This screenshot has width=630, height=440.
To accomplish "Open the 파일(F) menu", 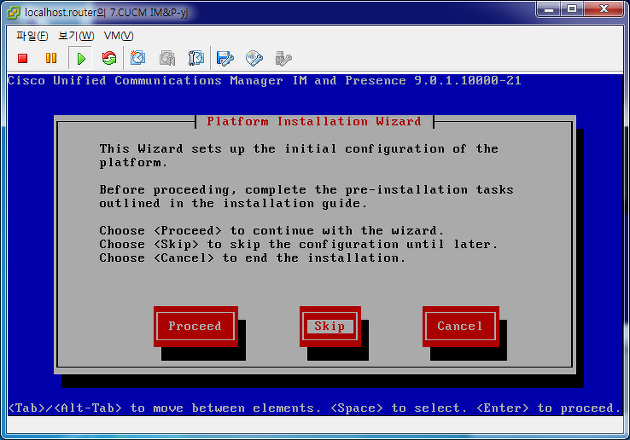I will pyautogui.click(x=32, y=36).
